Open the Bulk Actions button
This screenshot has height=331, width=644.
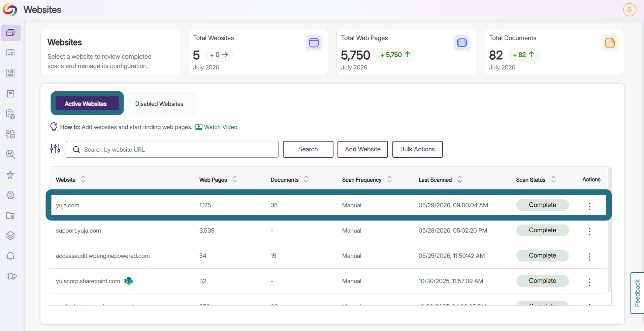[x=417, y=149]
